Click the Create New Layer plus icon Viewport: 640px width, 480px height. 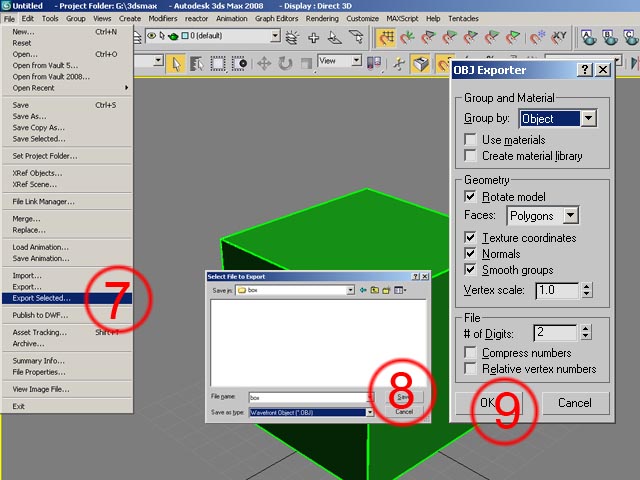tap(313, 38)
